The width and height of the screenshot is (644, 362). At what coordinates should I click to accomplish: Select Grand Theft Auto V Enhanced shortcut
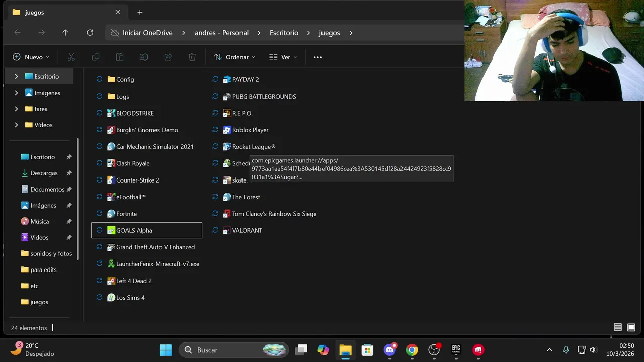point(151,247)
